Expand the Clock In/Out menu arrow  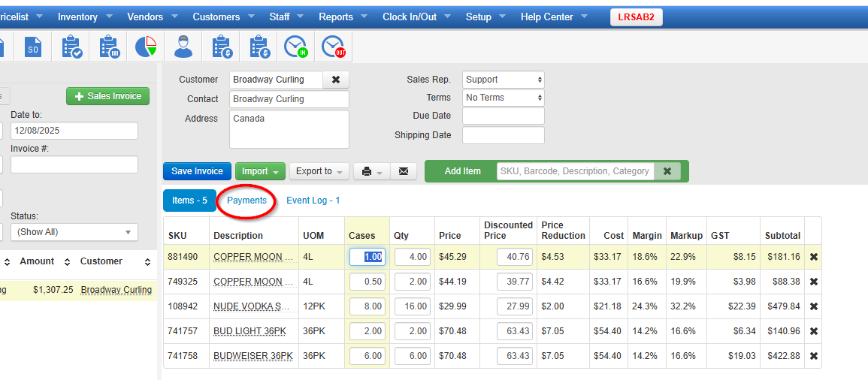449,17
